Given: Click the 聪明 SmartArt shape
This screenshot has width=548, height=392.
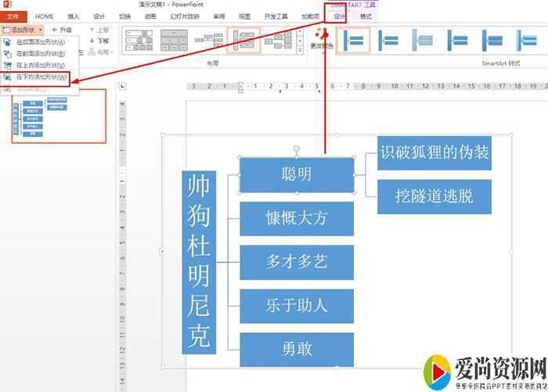Looking at the screenshot, I should click(296, 174).
